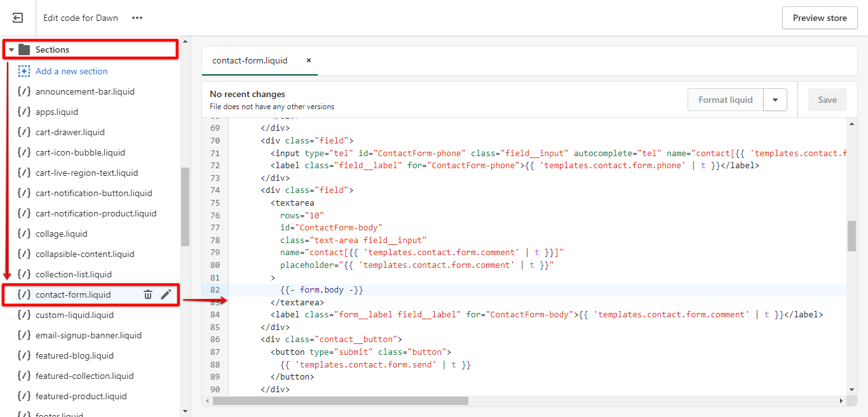Rename contact-form.liquid via the pencil icon

click(165, 294)
